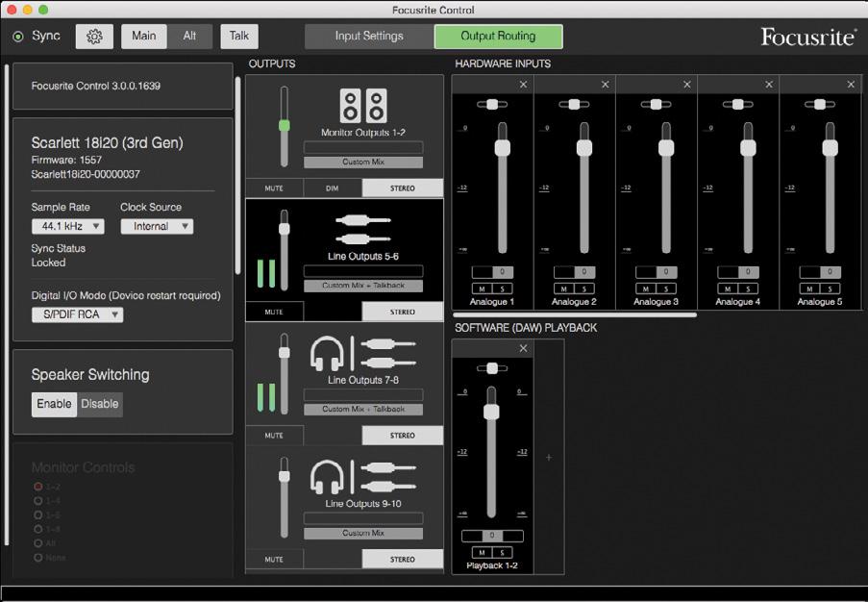Mute the Analogue 4 channel
The height and width of the screenshot is (602, 868).
click(728, 288)
